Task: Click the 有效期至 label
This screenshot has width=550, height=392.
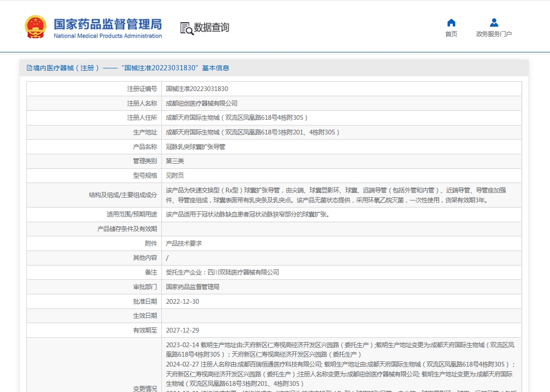Action: pos(145,330)
